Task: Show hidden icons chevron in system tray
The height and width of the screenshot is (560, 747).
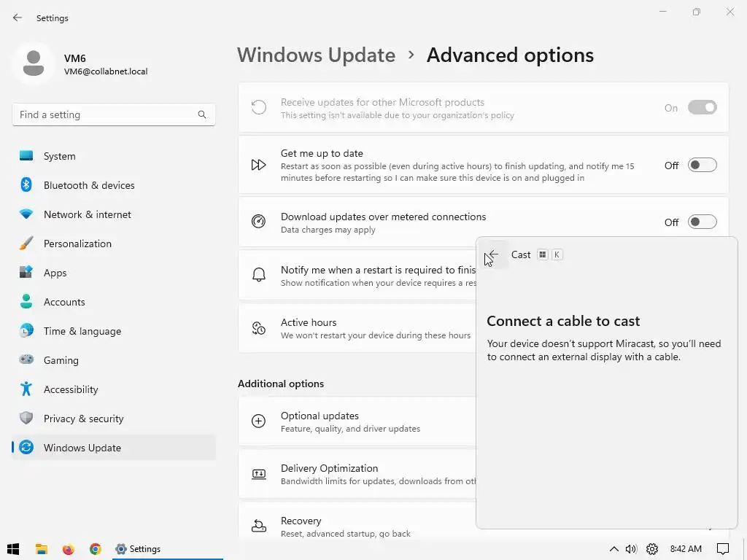Action: [x=614, y=548]
